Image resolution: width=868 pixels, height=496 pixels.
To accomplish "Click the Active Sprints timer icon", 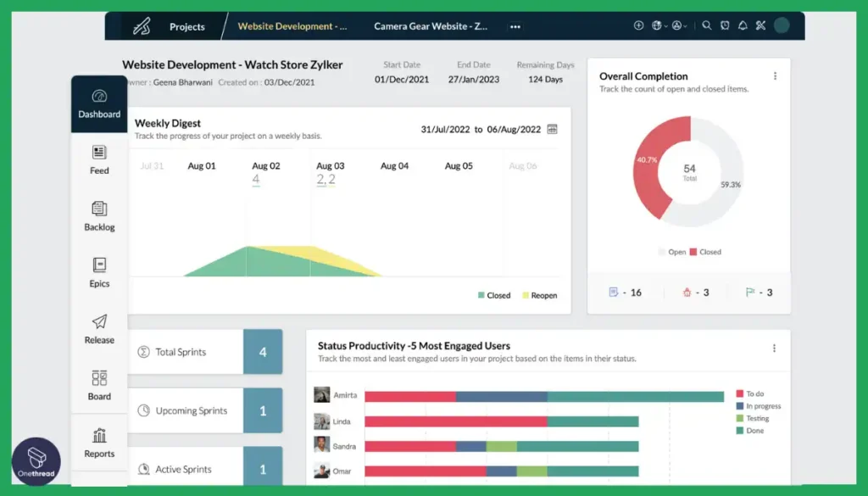I will pos(143,469).
